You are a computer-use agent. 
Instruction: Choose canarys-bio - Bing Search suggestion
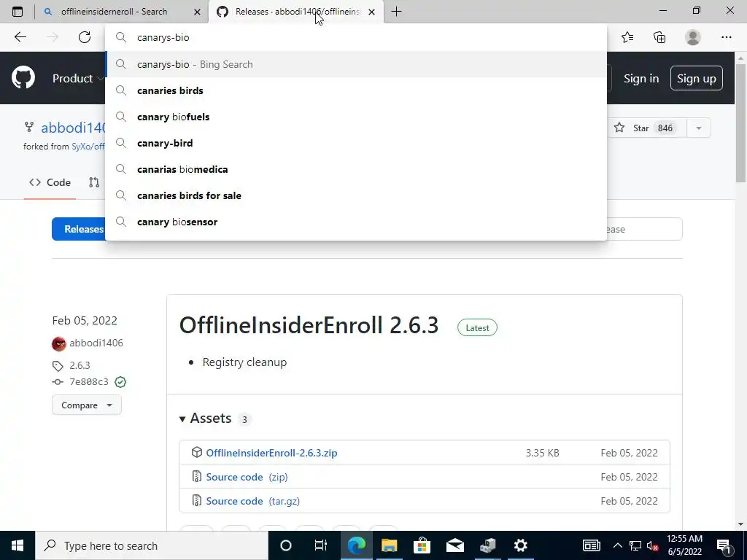356,64
